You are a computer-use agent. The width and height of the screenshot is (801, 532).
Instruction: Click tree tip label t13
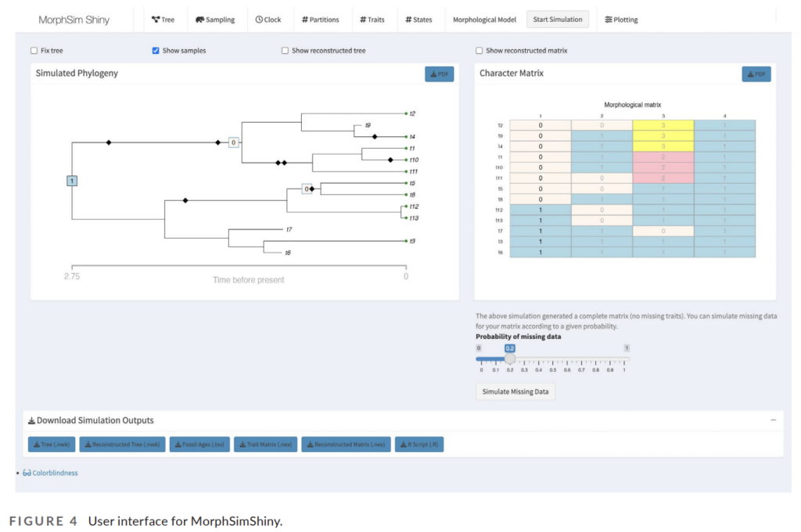(415, 218)
